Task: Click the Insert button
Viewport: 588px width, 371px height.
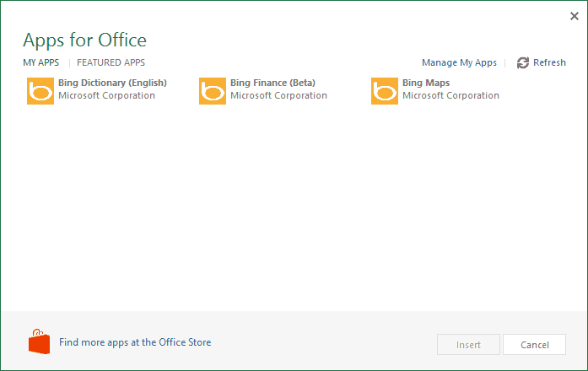Action: click(x=468, y=344)
